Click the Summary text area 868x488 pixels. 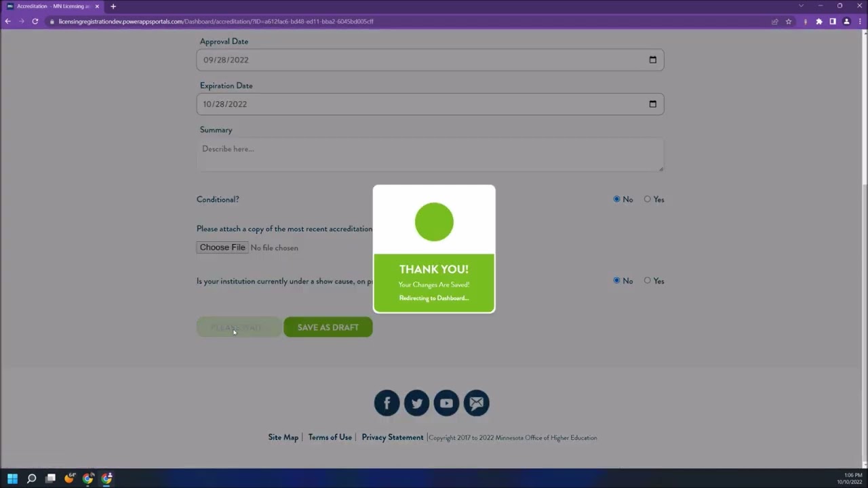click(430, 155)
